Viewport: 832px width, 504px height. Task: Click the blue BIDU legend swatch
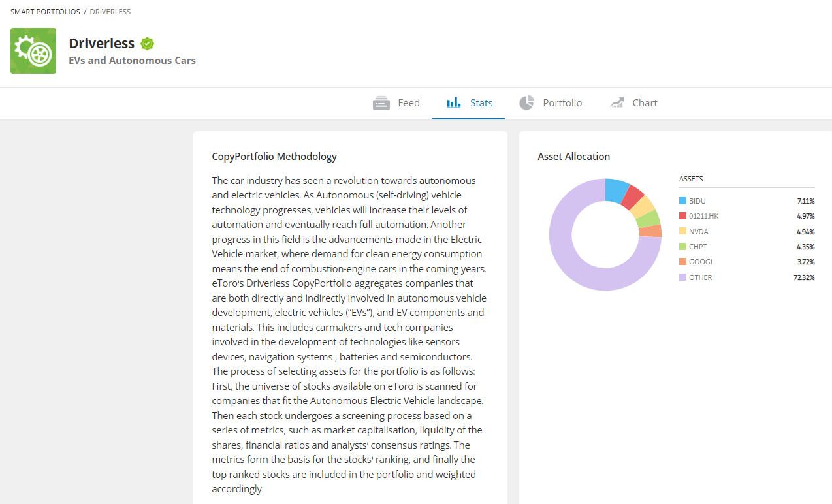click(683, 201)
